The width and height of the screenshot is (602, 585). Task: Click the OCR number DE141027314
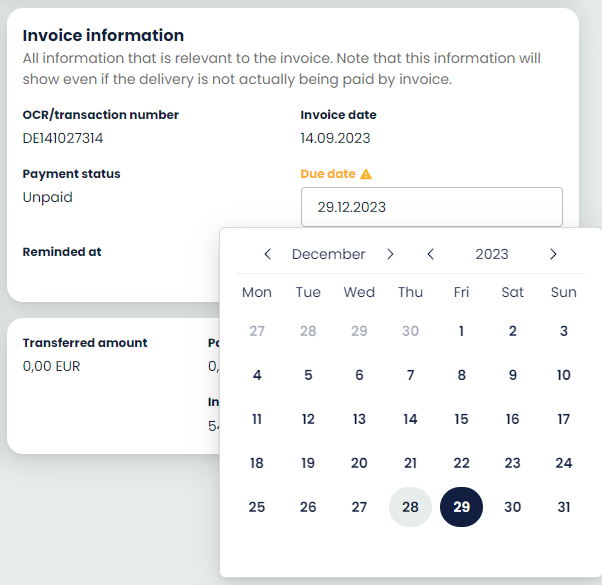pyautogui.click(x=63, y=138)
